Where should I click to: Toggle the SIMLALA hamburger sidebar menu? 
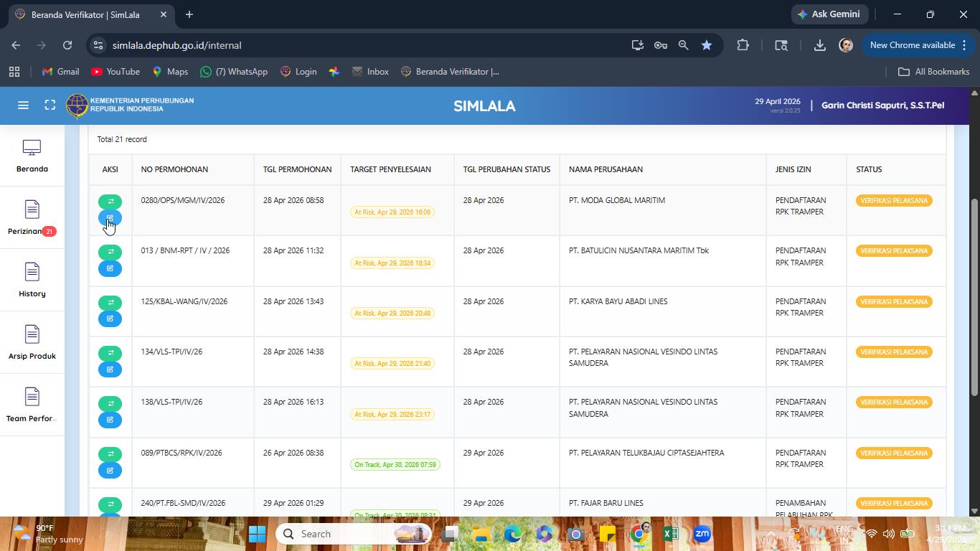pos(23,105)
